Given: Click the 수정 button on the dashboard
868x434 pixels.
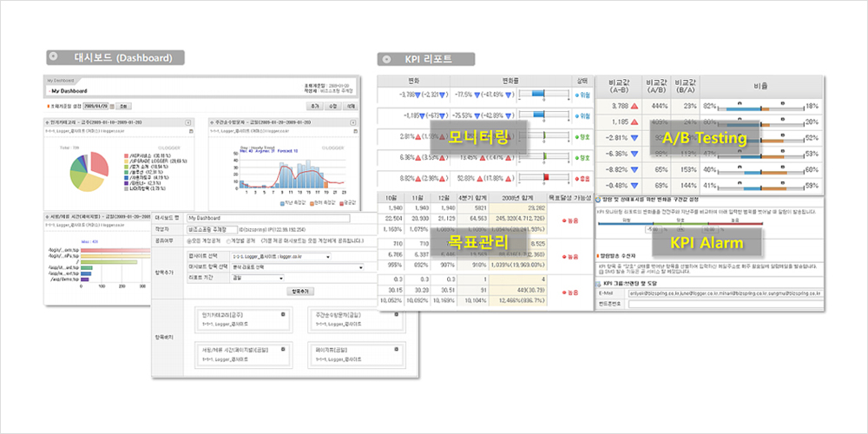Looking at the screenshot, I should [332, 106].
